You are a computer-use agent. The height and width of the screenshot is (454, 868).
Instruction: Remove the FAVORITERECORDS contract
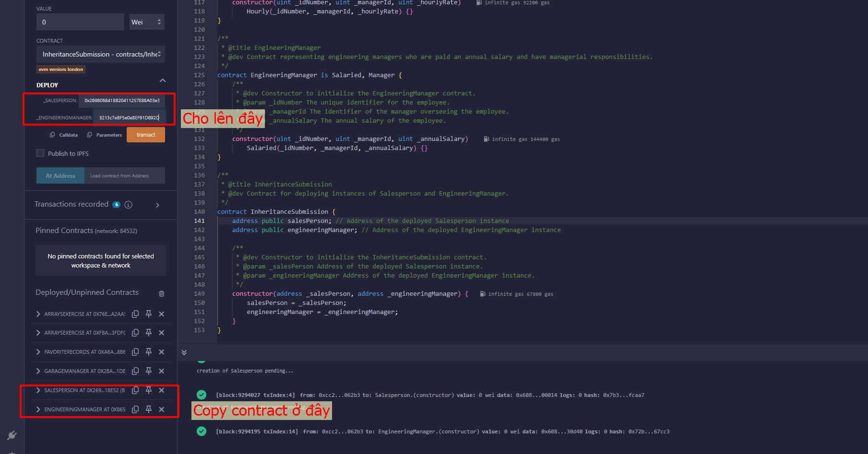(162, 352)
